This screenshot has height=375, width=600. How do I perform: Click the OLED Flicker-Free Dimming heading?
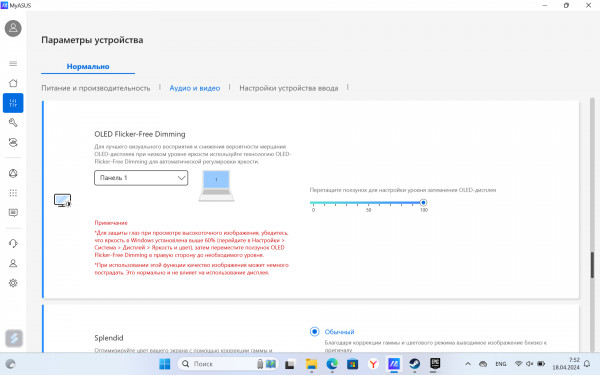pyautogui.click(x=140, y=134)
